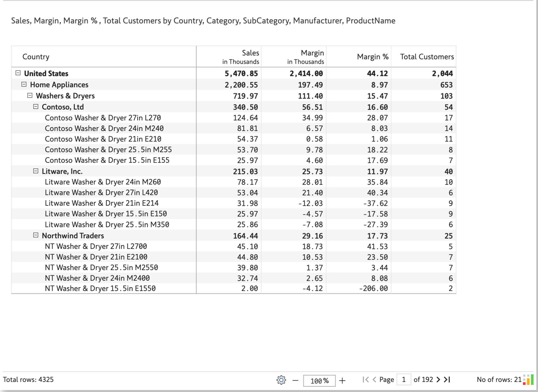538x392 pixels.
Task: Collapse the Northwind Traders group
Action: pos(36,235)
